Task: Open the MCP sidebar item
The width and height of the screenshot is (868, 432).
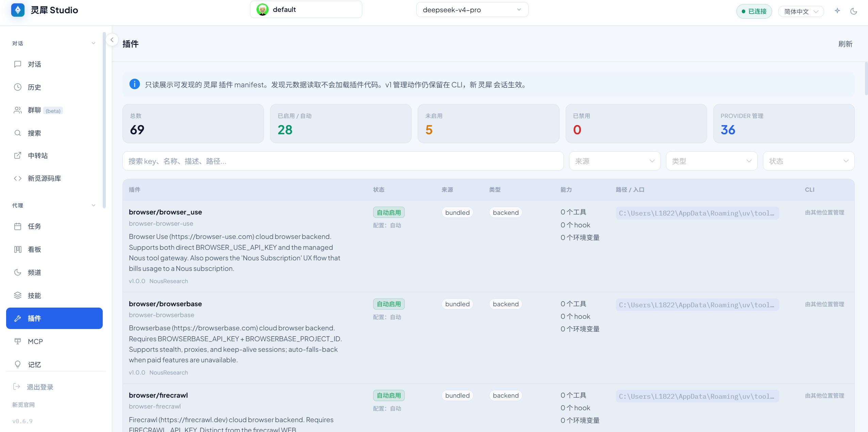Action: point(54,342)
